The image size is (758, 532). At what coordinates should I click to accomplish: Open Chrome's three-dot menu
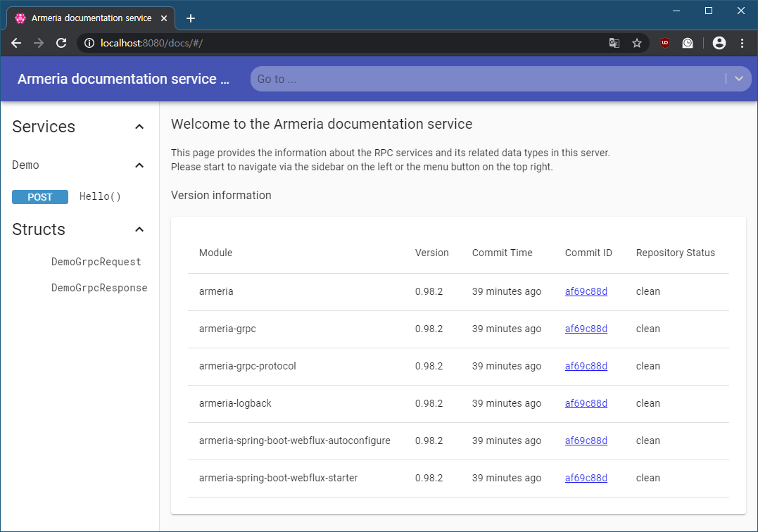pos(742,43)
